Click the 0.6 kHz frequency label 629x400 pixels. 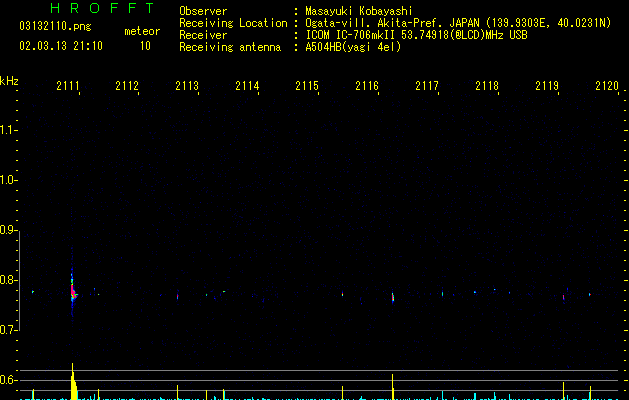click(9, 380)
